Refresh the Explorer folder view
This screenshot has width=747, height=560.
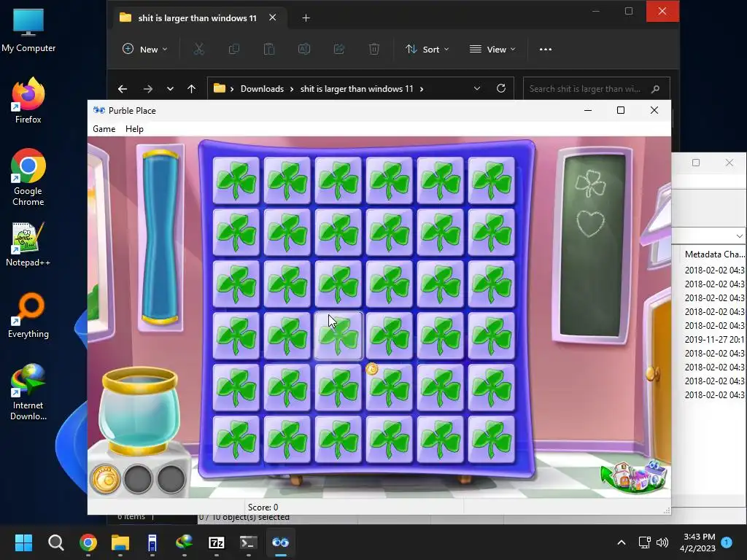tap(500, 88)
